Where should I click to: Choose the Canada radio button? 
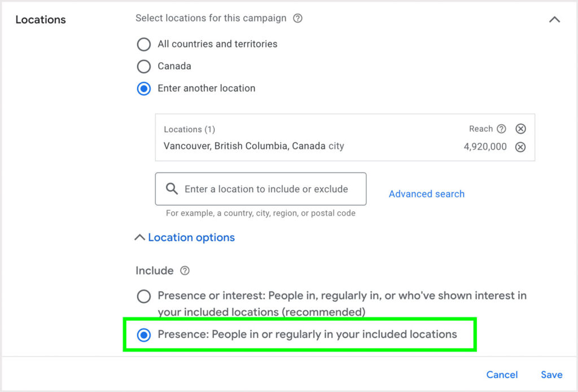coord(144,66)
